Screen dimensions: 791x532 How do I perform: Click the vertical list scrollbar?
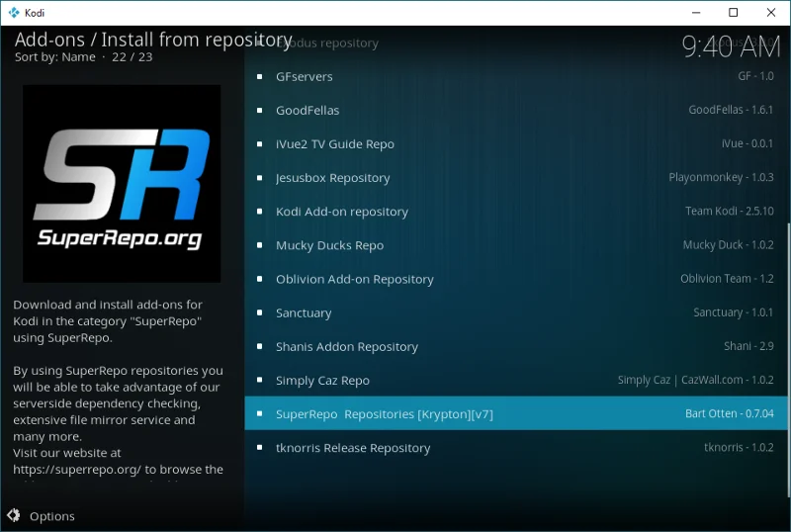(x=788, y=360)
